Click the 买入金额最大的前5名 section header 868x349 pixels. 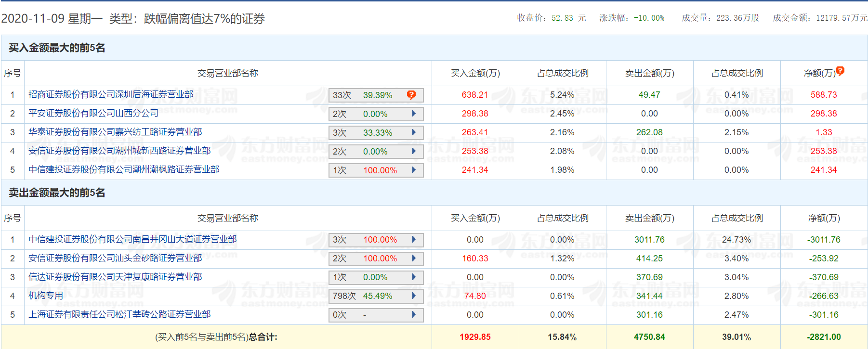point(57,48)
